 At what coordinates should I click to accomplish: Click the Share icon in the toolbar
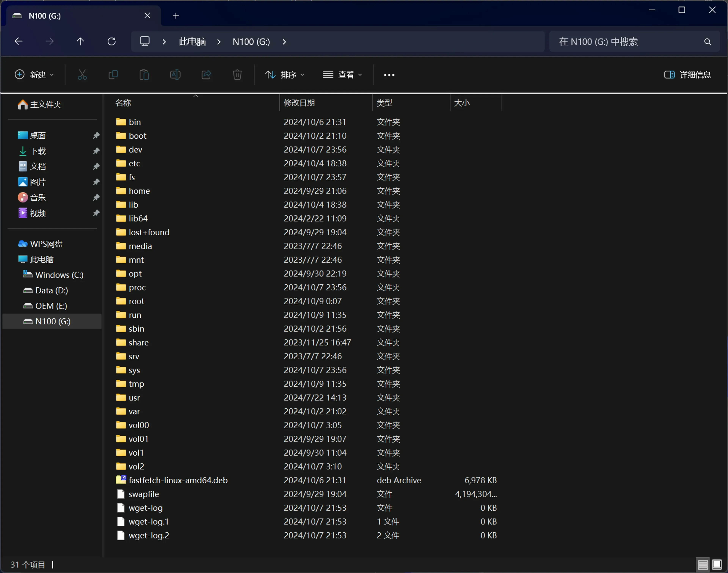pyautogui.click(x=206, y=75)
